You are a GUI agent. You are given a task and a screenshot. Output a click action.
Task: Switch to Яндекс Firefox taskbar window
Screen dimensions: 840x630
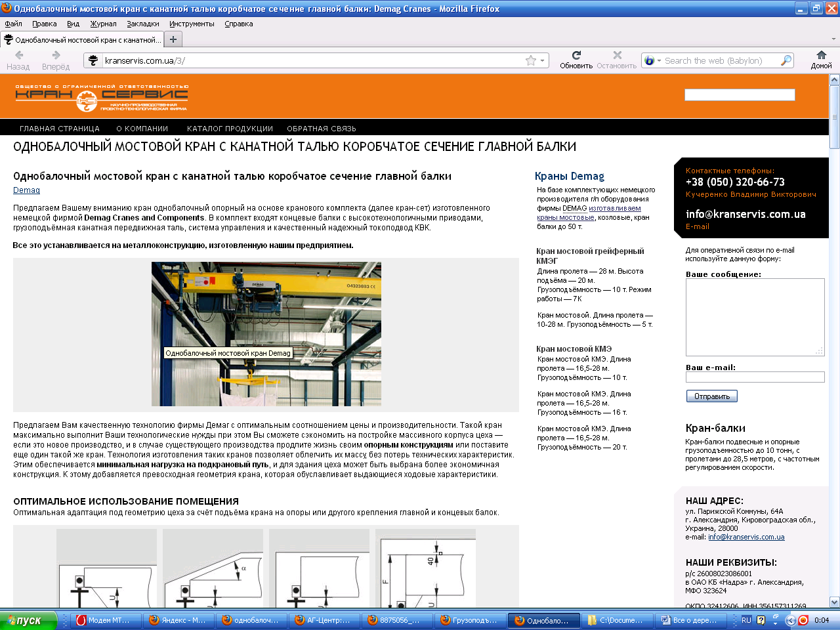click(x=178, y=620)
